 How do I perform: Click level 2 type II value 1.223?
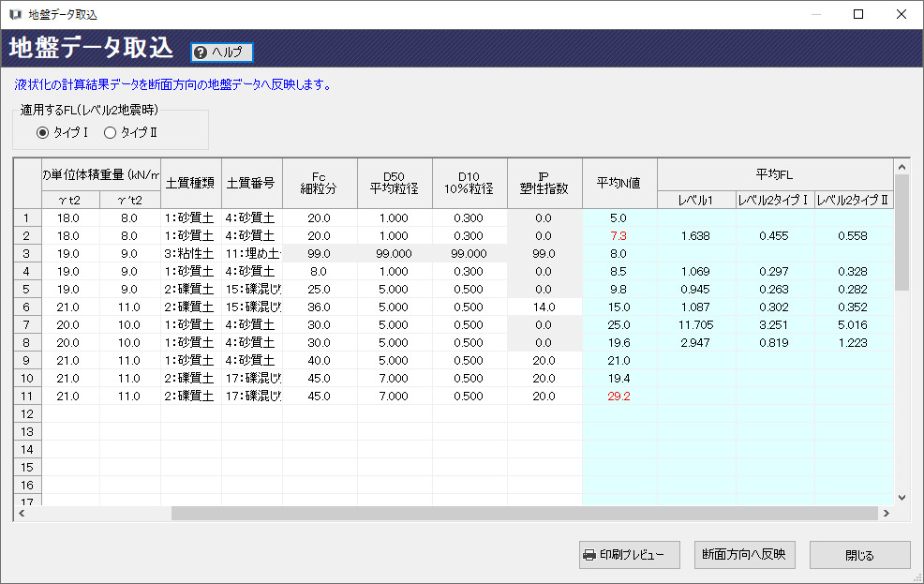coord(854,343)
